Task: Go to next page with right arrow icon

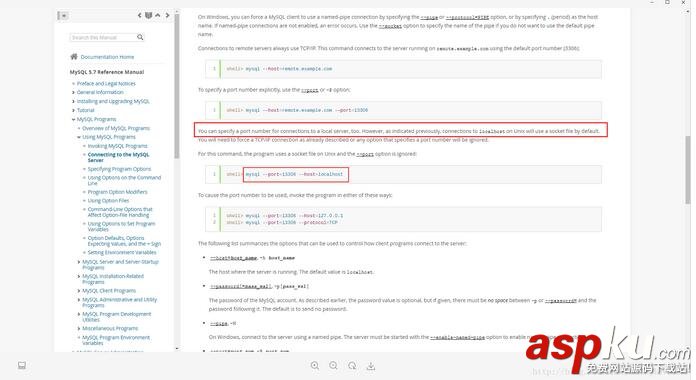Action: coord(167,16)
